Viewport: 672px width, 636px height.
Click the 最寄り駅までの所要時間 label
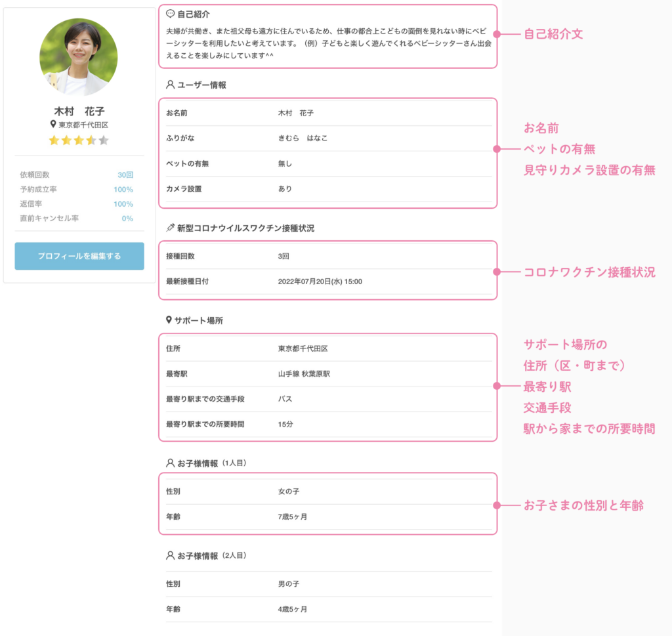205,424
